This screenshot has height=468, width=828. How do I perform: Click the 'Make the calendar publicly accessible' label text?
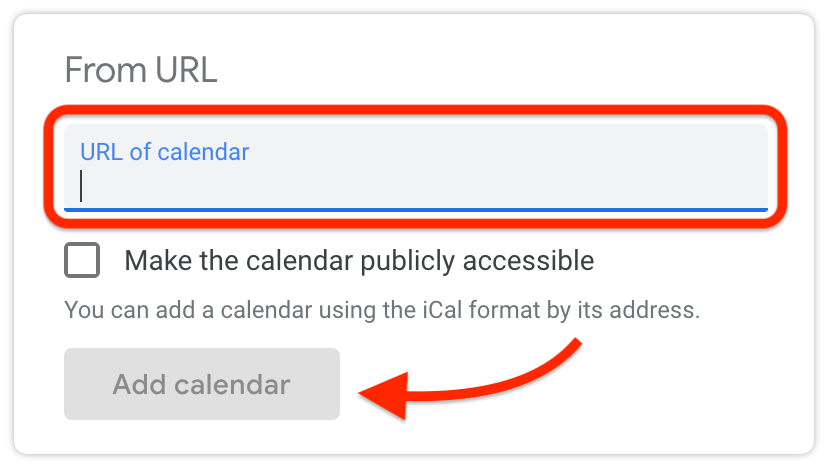[359, 261]
